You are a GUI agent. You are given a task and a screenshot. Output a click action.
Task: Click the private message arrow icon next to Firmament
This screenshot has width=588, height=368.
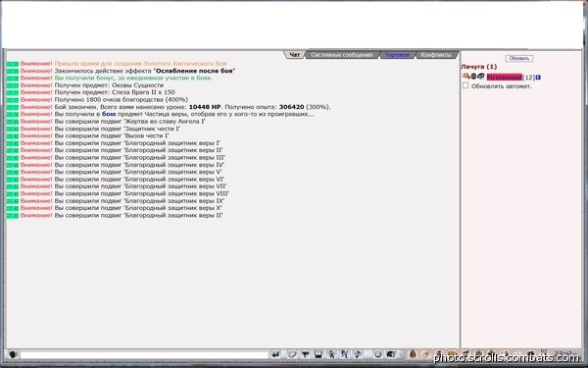(x=466, y=77)
